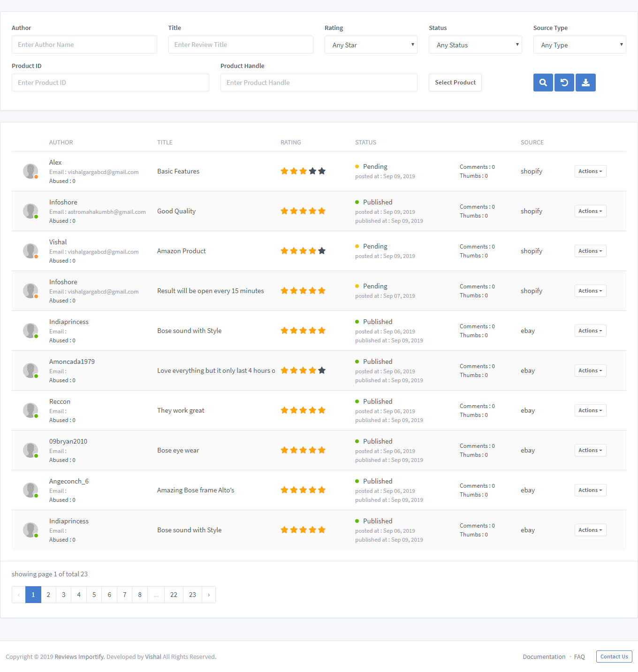Click the blue search filter button

click(x=543, y=83)
